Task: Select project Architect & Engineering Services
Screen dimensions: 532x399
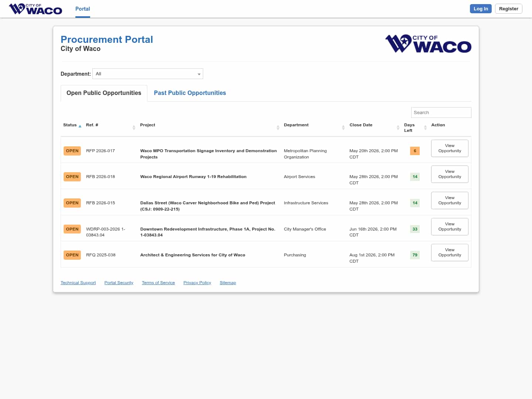Action: 192,255
